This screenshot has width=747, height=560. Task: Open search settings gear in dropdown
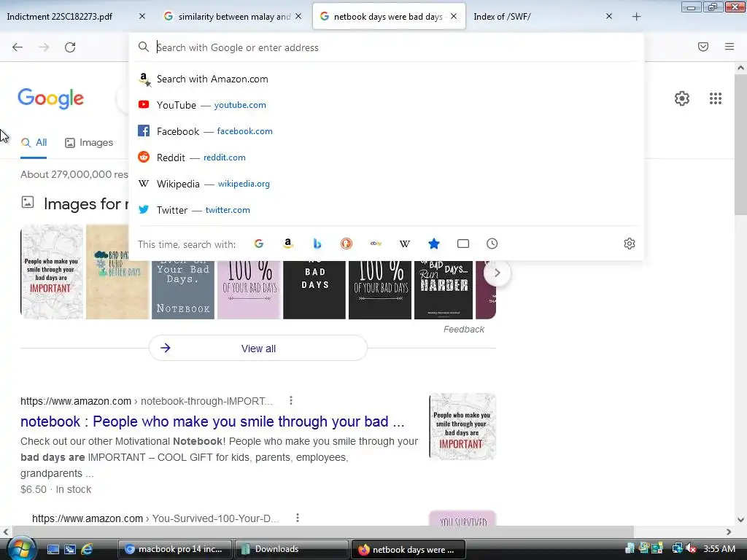(630, 244)
